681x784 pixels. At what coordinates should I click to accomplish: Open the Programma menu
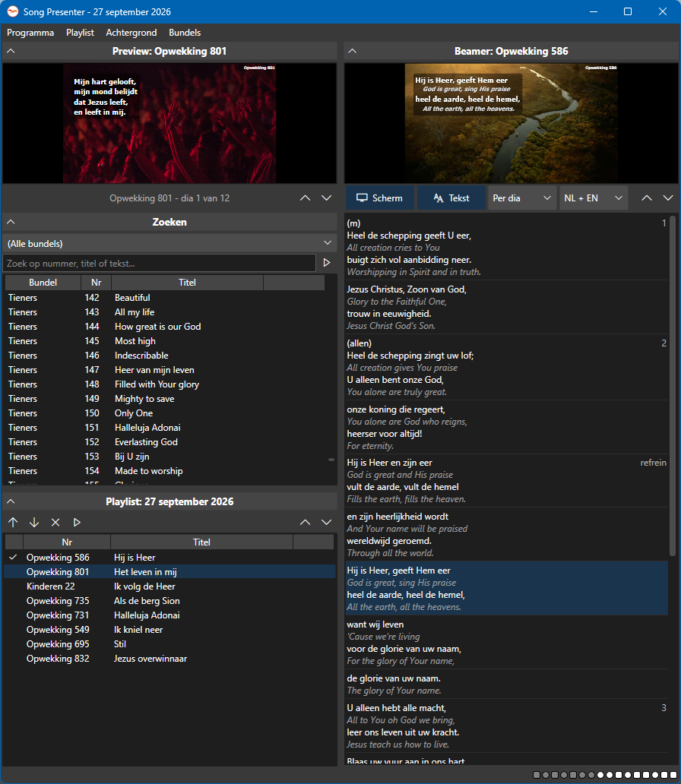[30, 33]
